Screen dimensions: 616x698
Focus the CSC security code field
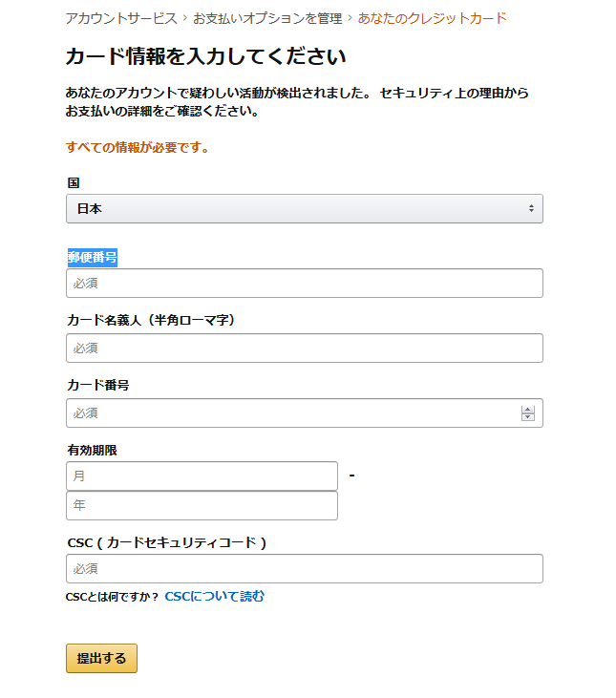point(305,568)
